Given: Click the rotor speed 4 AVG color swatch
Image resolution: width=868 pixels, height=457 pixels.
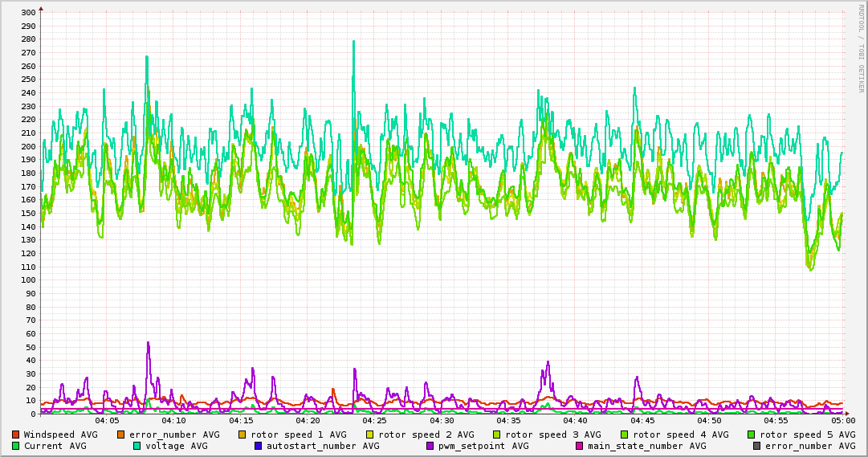Looking at the screenshot, I should (625, 435).
